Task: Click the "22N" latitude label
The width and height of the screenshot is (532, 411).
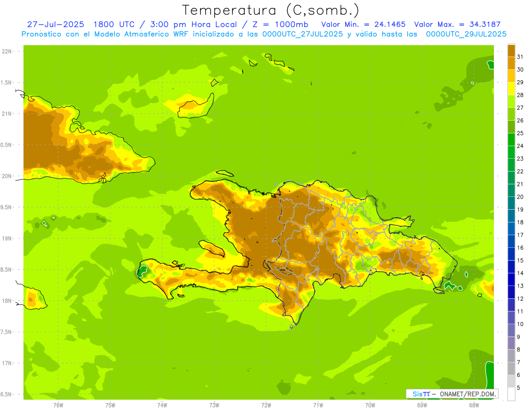Action: coord(8,51)
